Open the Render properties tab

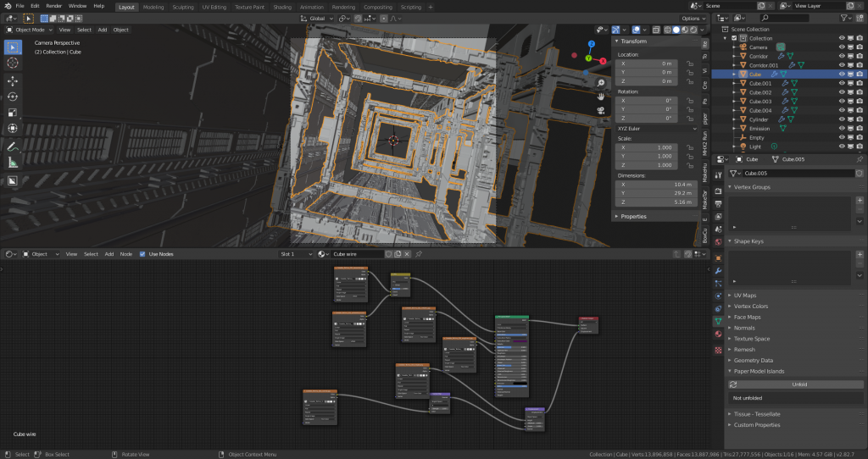click(x=718, y=191)
